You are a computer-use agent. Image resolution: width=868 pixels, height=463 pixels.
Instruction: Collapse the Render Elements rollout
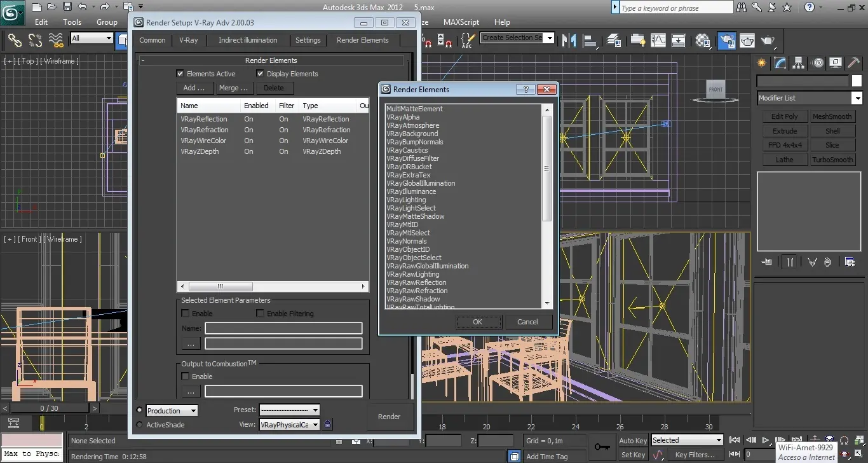[271, 60]
